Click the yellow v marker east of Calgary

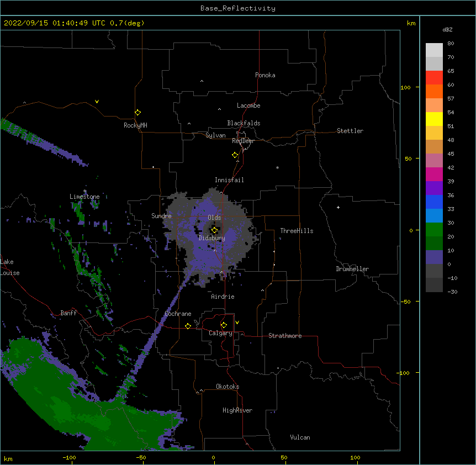pos(237,323)
